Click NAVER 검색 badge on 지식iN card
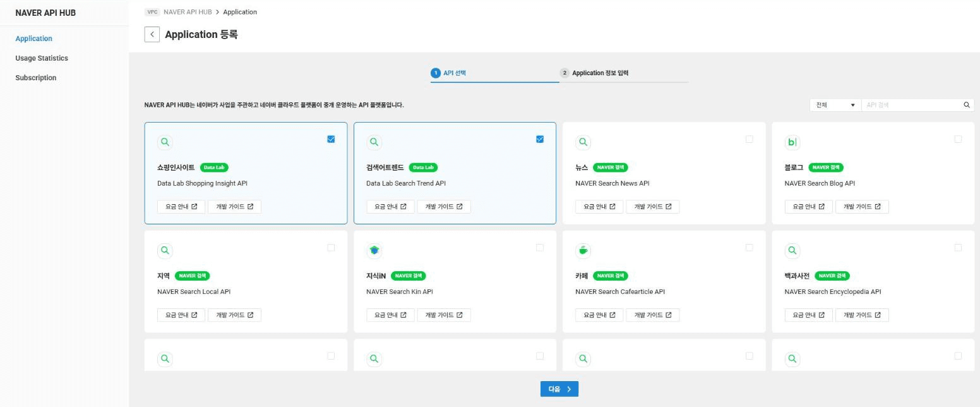This screenshot has height=407, width=980. (409, 276)
